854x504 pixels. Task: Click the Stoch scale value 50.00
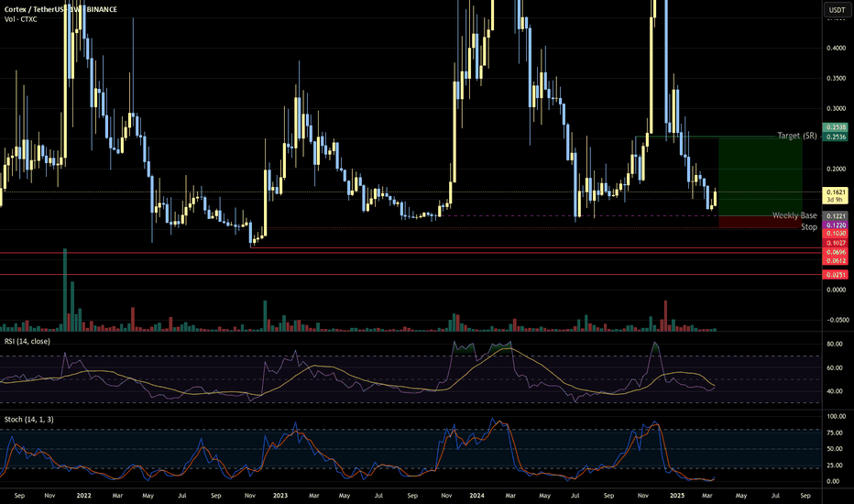835,449
